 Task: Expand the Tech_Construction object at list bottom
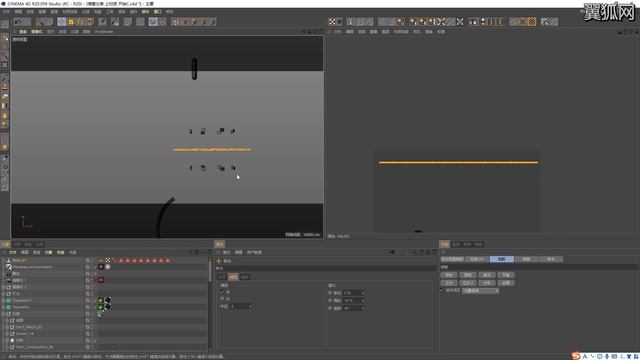click(x=7, y=347)
